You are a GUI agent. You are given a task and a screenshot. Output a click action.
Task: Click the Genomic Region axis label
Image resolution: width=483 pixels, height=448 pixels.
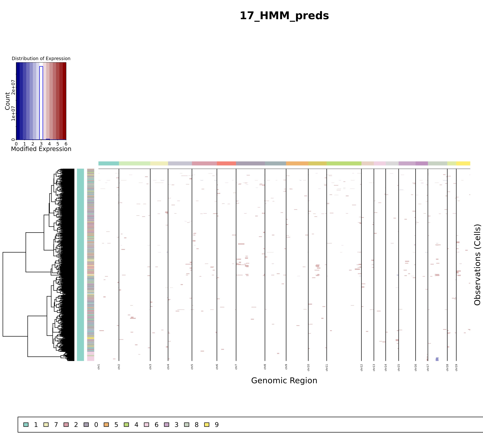tap(284, 380)
